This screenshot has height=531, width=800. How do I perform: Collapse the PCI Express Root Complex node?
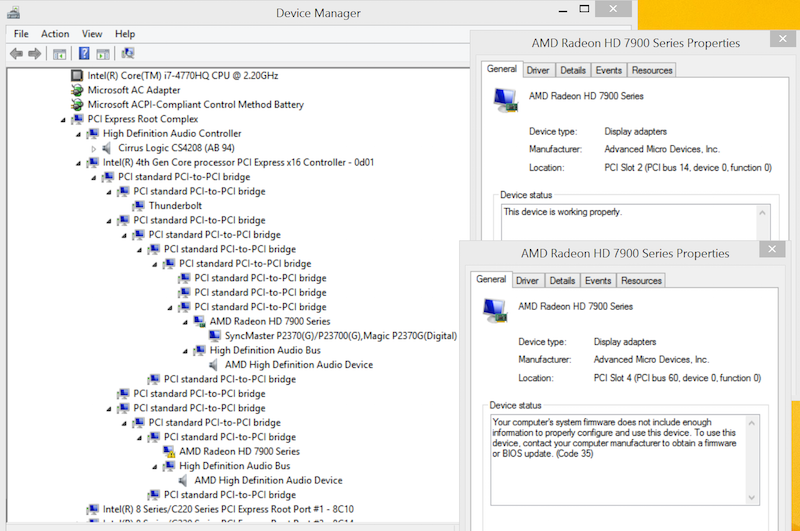click(x=63, y=120)
